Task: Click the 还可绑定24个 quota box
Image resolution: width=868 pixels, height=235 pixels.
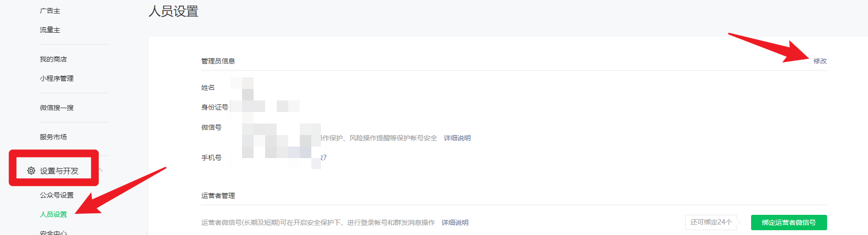Action: pos(711,222)
